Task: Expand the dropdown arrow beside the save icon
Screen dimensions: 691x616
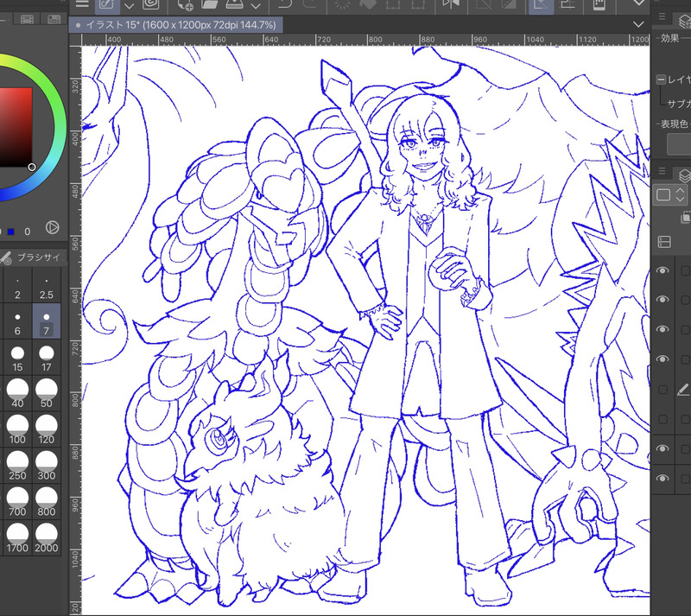Action: coord(256,6)
